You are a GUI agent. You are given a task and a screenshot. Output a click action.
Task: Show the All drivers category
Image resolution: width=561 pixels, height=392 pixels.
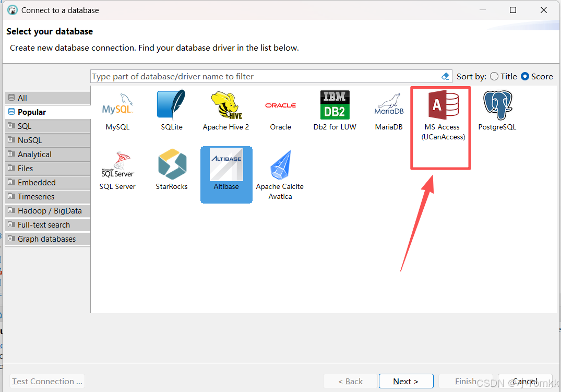[48, 98]
